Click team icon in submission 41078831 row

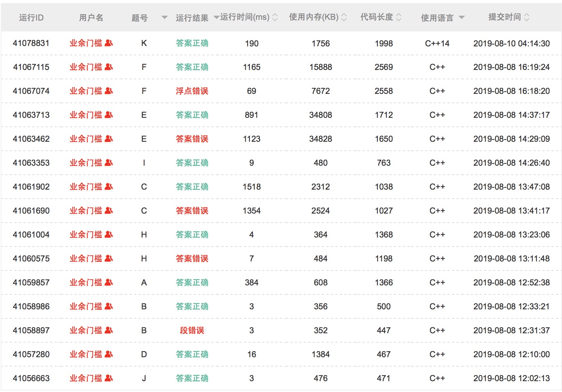[x=109, y=43]
